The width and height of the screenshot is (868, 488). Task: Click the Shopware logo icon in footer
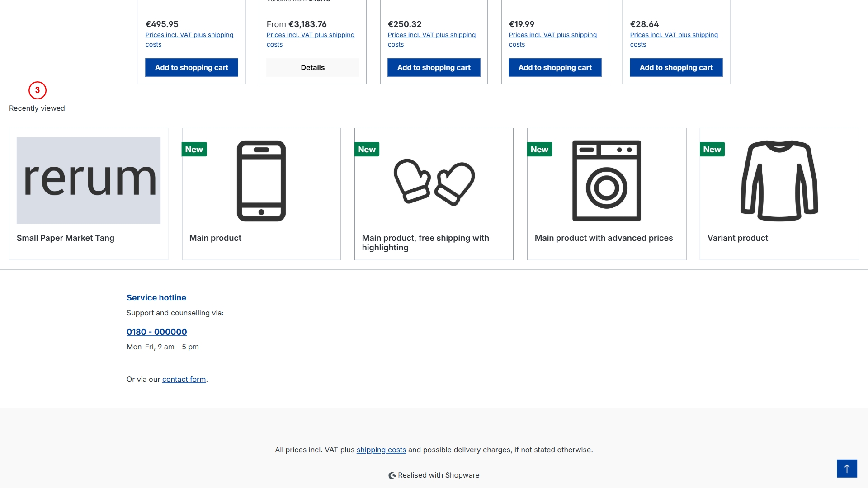[x=392, y=475]
